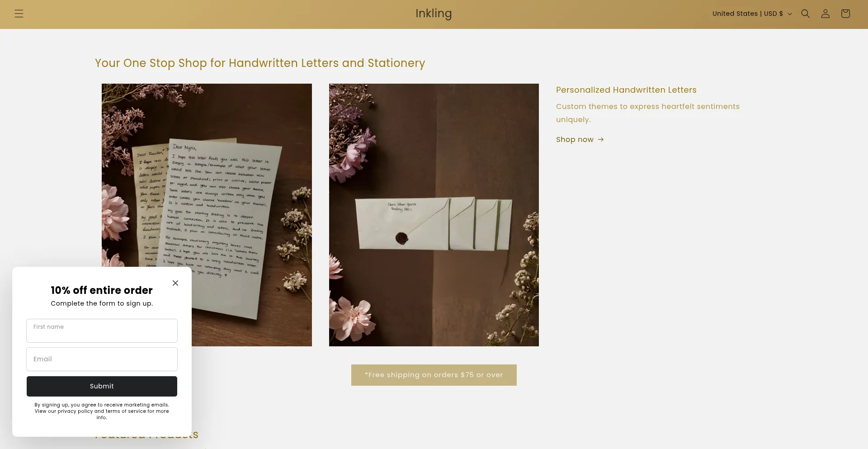Image resolution: width=868 pixels, height=449 pixels.
Task: Open the search magnifier icon
Action: (805, 14)
